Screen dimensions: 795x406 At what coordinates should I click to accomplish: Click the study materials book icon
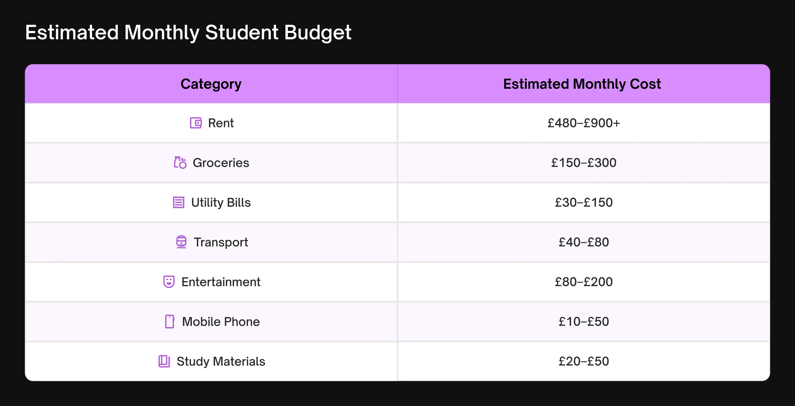coord(164,361)
